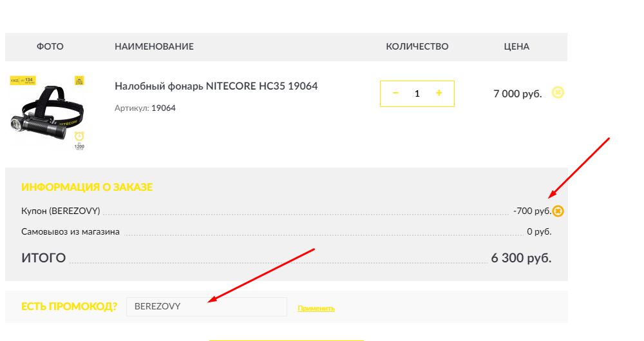
Task: Click the Применить link
Action: coord(316,308)
